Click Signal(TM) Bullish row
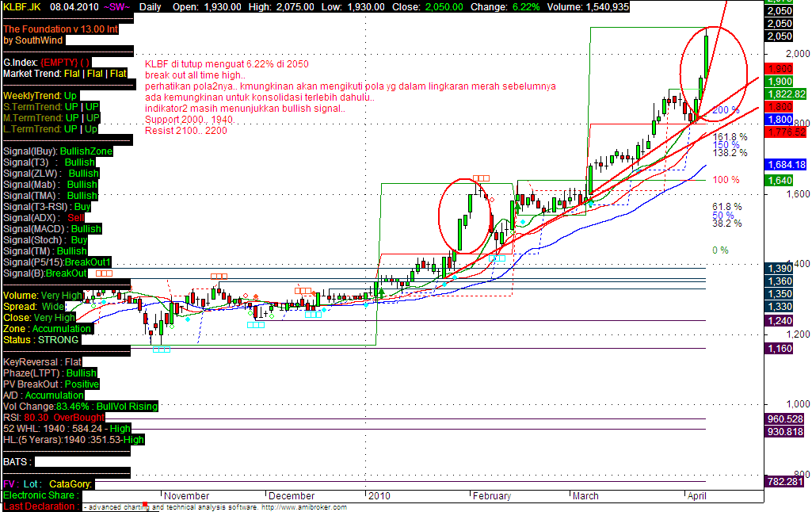812x512 pixels. (x=45, y=251)
